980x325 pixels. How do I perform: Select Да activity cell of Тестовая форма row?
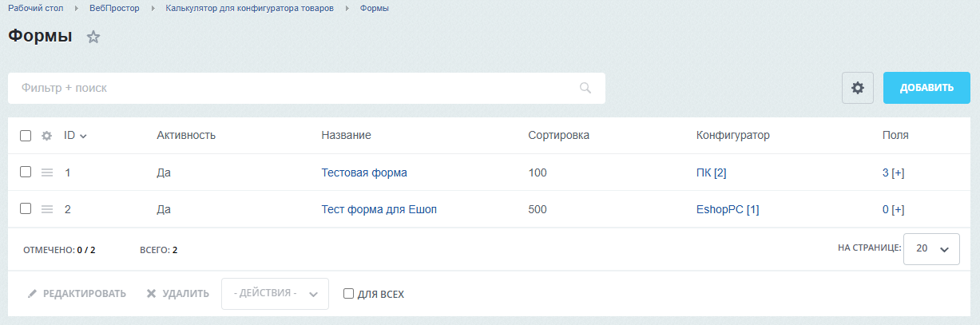(x=165, y=172)
